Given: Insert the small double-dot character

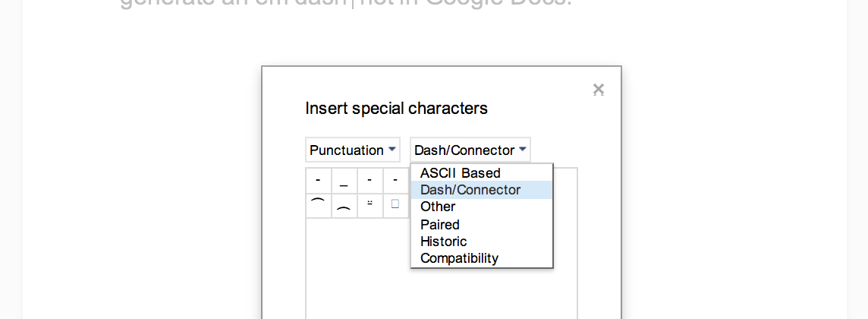Looking at the screenshot, I should (370, 205).
